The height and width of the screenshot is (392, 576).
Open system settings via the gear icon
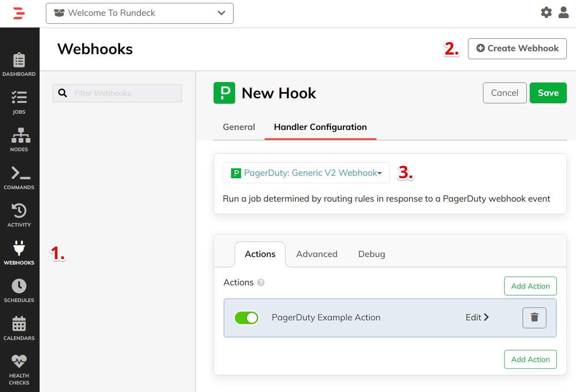(546, 12)
